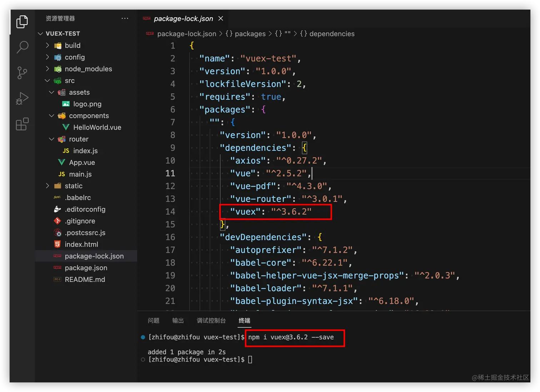
Task: Click the .editorconfig file icon
Action: click(57, 209)
